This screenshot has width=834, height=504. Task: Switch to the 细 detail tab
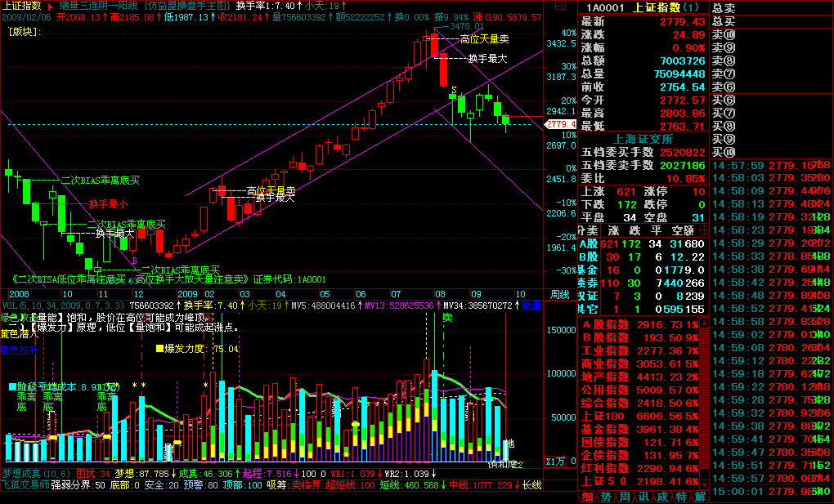tap(587, 497)
